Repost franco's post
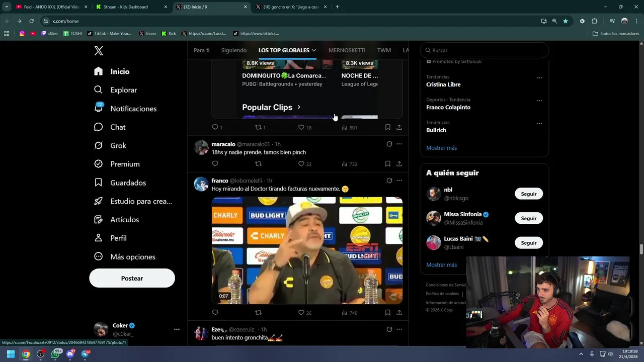The width and height of the screenshot is (644, 362). (258, 313)
